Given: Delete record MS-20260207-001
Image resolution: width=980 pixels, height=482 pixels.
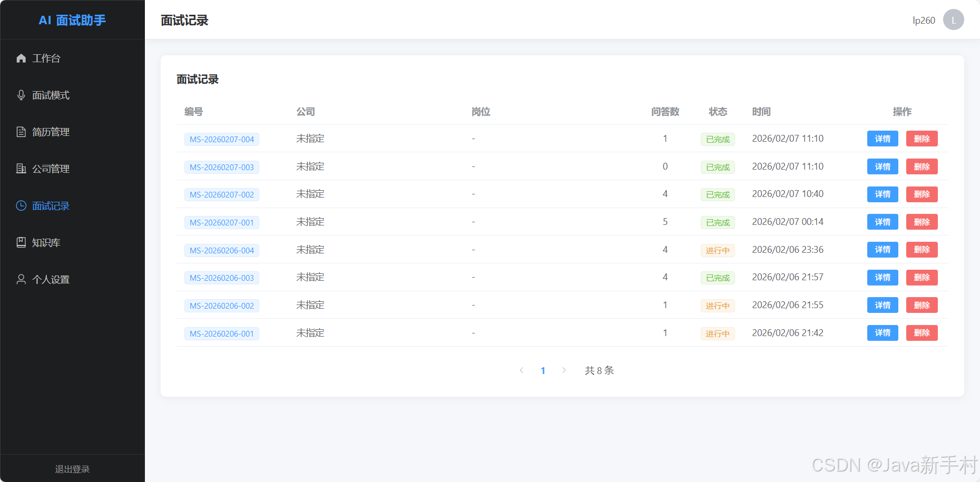Looking at the screenshot, I should pyautogui.click(x=922, y=222).
